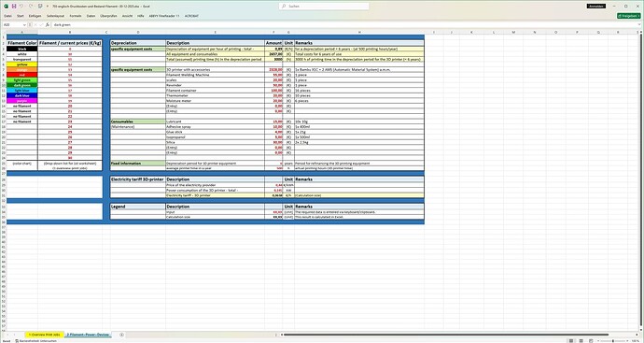Open the Ansicht ribbon tab

pyautogui.click(x=127, y=16)
